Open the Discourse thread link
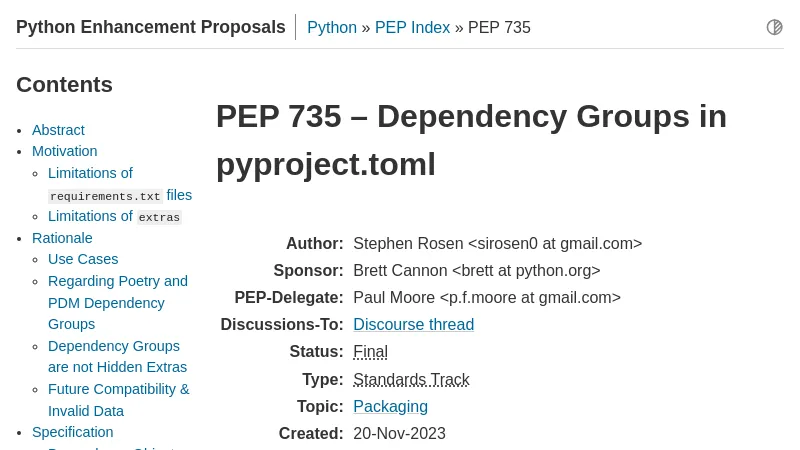The height and width of the screenshot is (450, 800). coord(413,324)
